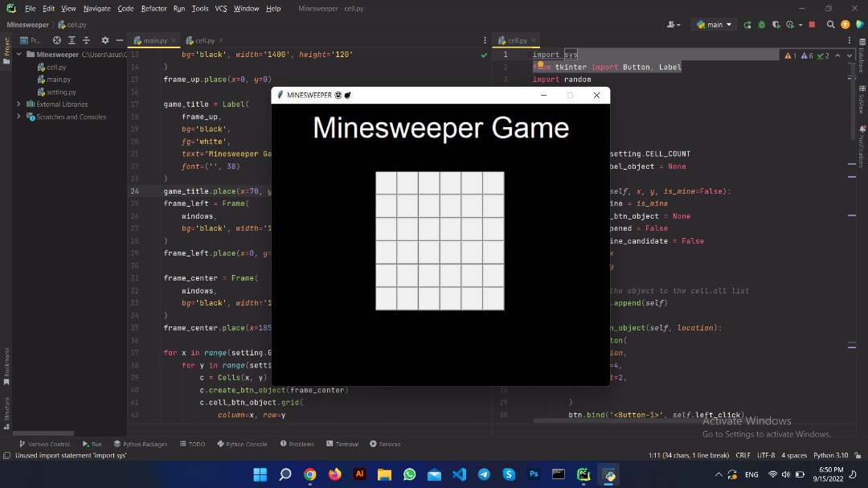The width and height of the screenshot is (868, 488).
Task: Go to next highlighted error arrow
Action: (850, 55)
